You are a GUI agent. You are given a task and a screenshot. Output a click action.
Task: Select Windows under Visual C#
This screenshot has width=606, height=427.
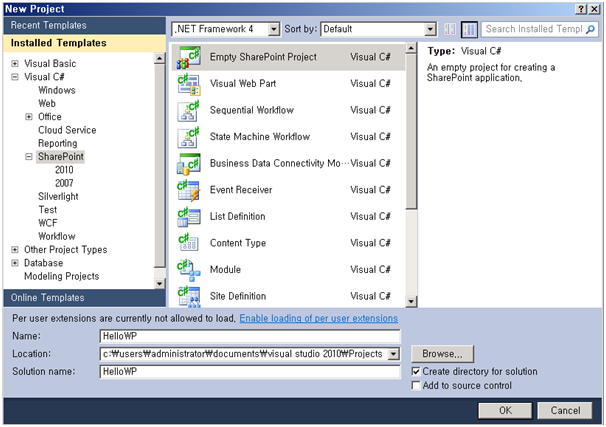coord(57,90)
